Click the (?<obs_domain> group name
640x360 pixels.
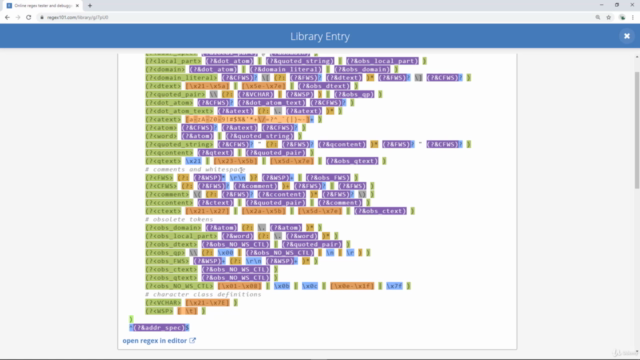tap(173, 227)
